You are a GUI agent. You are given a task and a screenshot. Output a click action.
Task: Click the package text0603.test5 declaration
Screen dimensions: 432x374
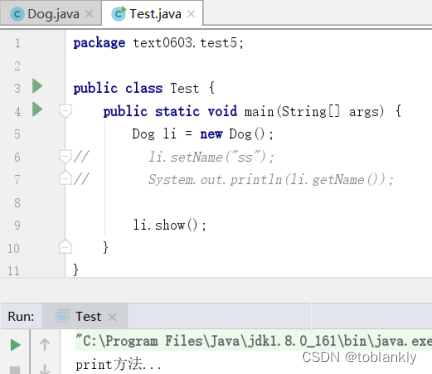[x=158, y=43]
